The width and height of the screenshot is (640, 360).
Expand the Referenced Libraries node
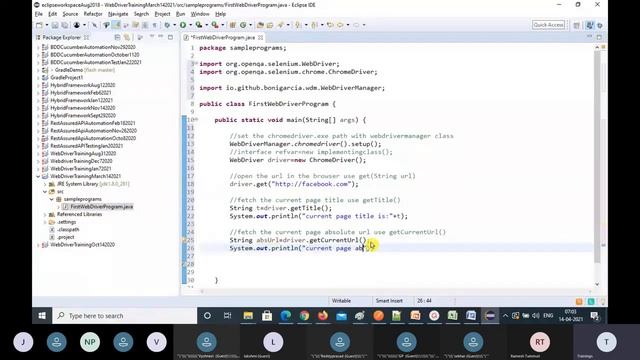click(x=45, y=214)
